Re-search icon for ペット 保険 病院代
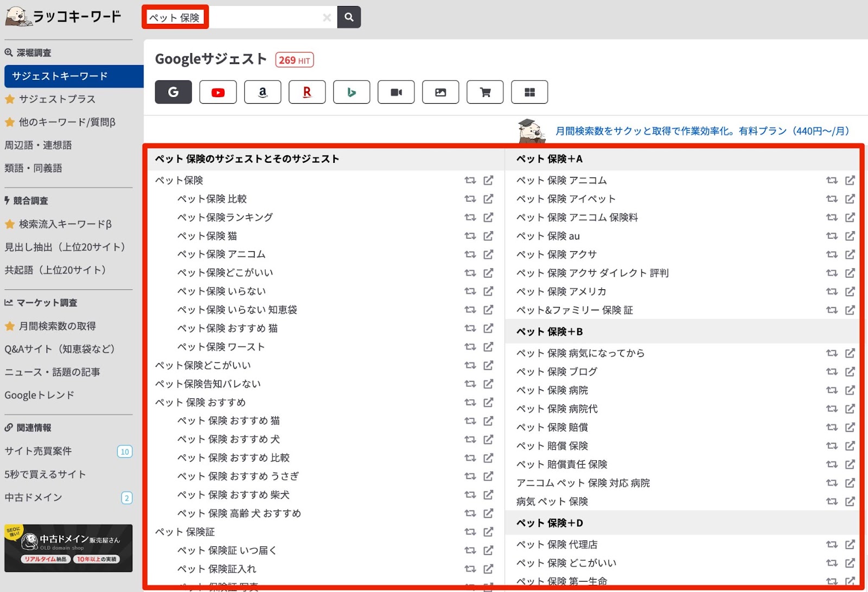 point(832,409)
